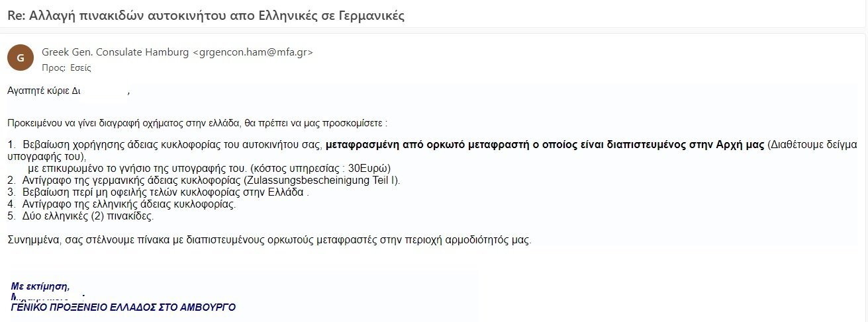This screenshot has width=868, height=322.
Task: Click the service cost text 30Ευρώ
Action: point(369,168)
